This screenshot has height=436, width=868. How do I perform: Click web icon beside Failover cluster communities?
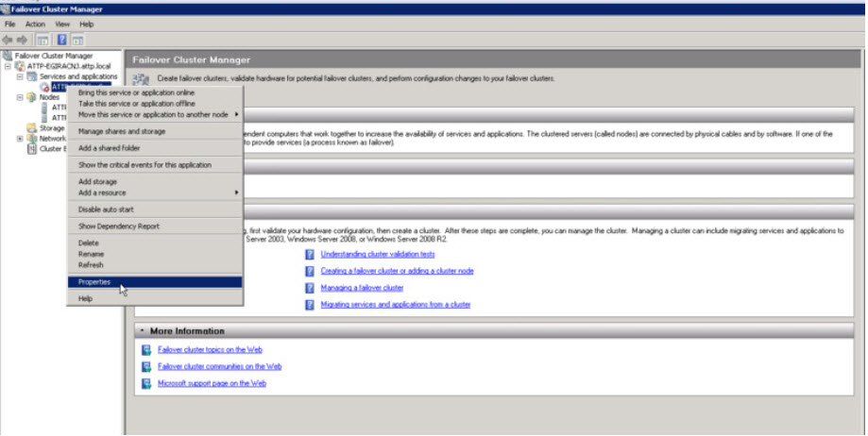[x=146, y=366]
